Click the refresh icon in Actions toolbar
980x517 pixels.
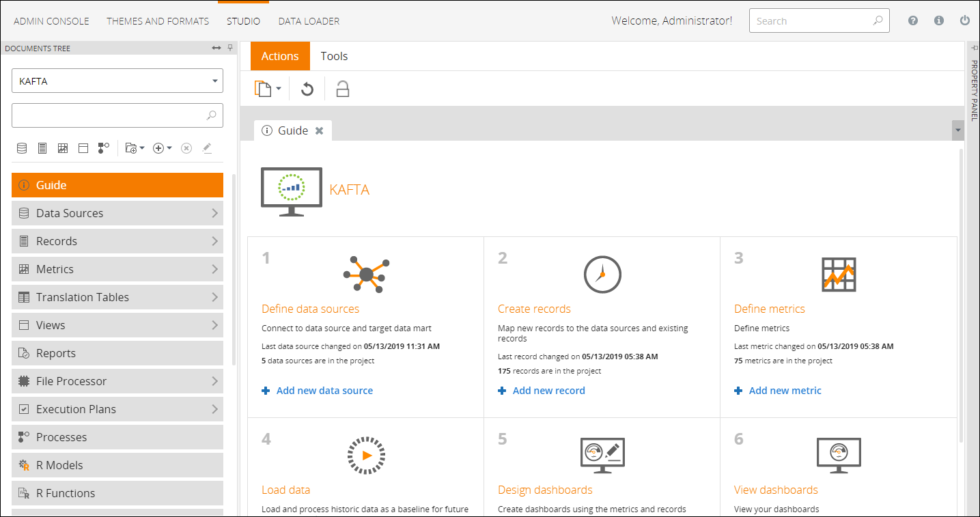(x=307, y=89)
